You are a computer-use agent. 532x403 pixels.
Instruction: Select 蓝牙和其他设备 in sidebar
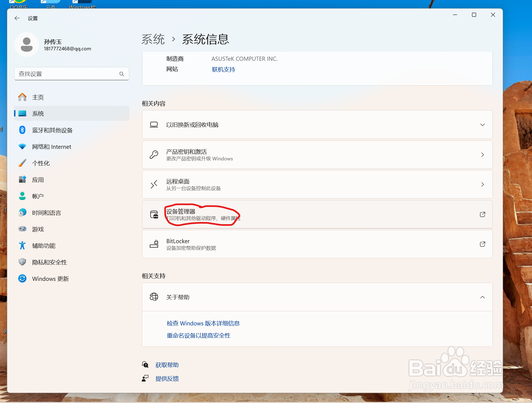point(52,130)
